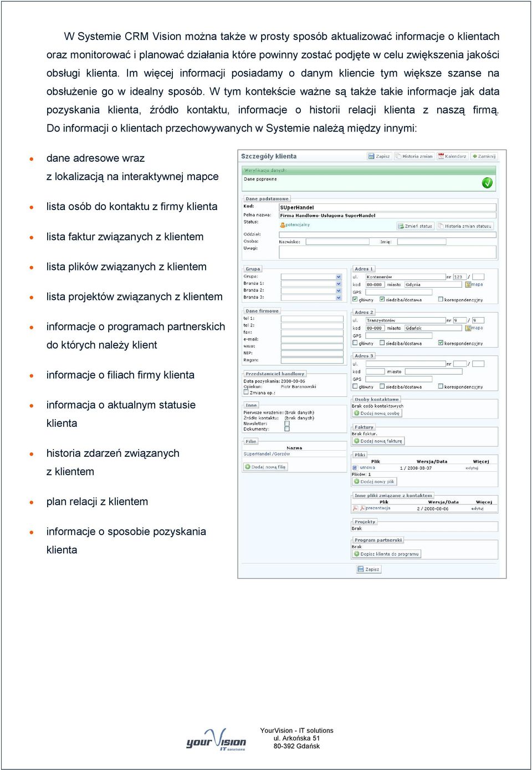Open the Grupa dropdown
Viewport: 532px width, 770px height.
point(311,277)
